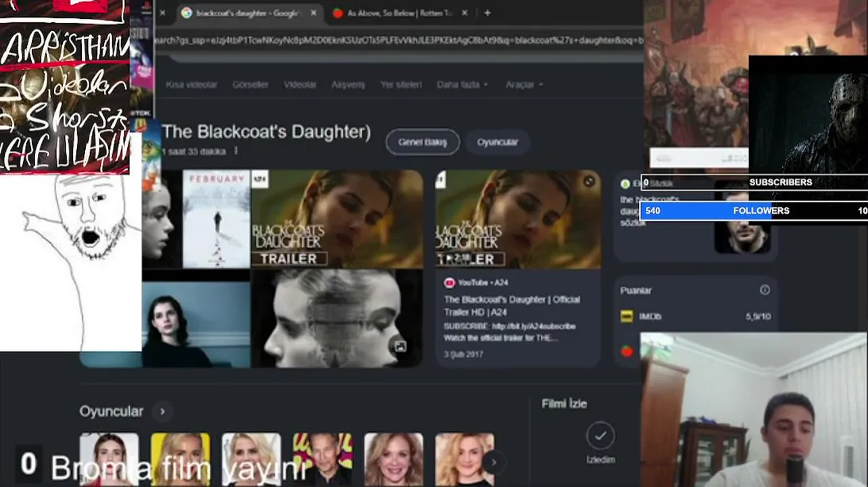Open the fourth cast member photo
The image size is (868, 487).
[x=322, y=459]
